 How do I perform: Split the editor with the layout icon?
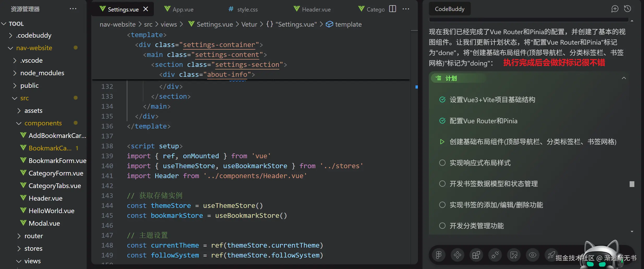[x=393, y=9]
